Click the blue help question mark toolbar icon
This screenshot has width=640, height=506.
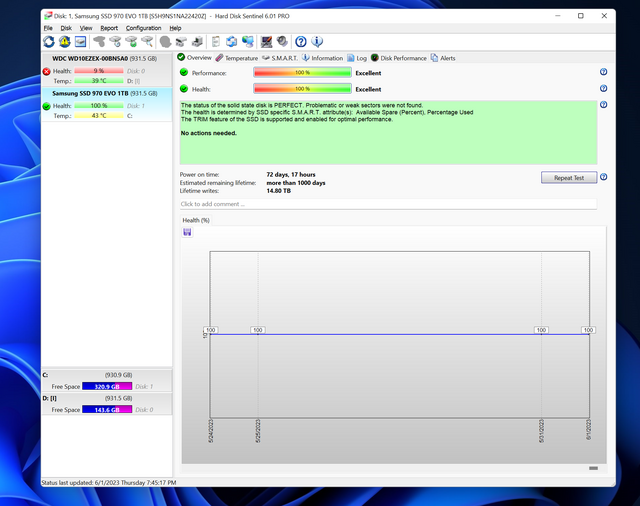(x=301, y=41)
